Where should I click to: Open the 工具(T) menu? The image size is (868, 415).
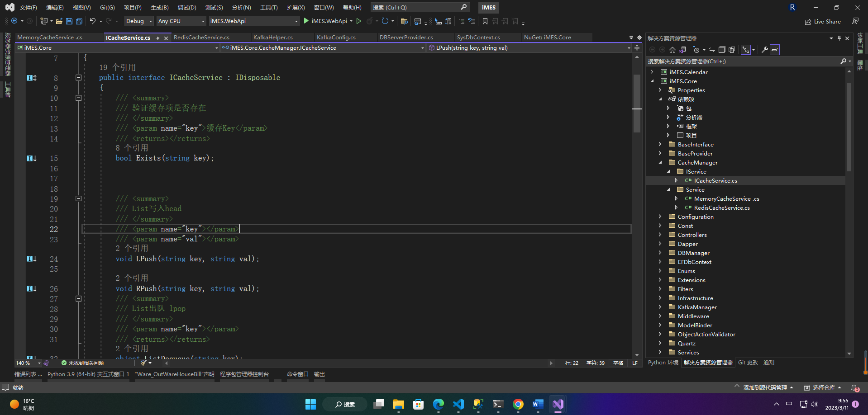coord(269,7)
